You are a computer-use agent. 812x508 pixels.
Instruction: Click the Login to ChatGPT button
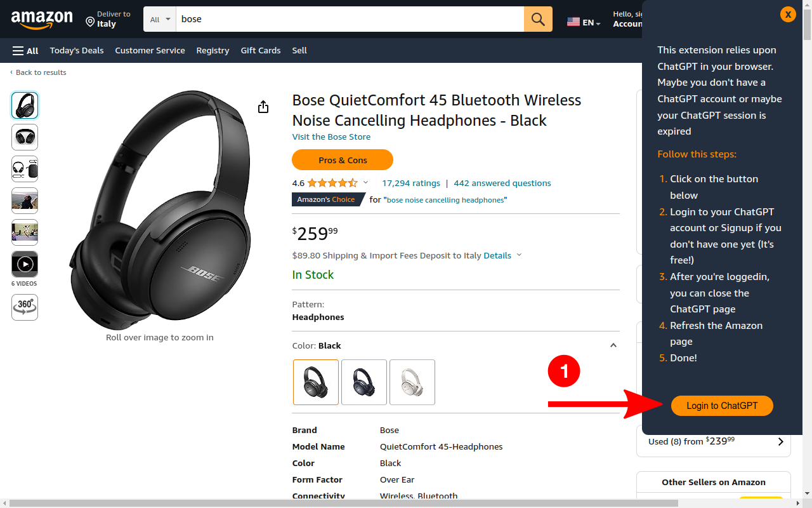[x=722, y=406]
